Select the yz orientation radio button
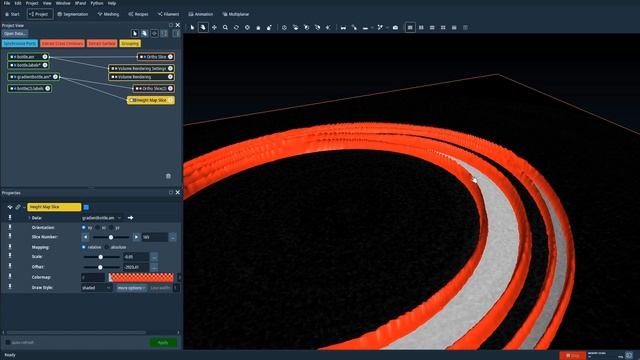 point(111,227)
